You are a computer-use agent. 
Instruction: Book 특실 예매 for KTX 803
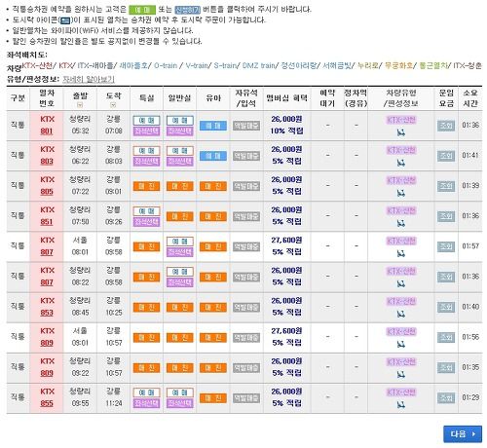pos(146,151)
